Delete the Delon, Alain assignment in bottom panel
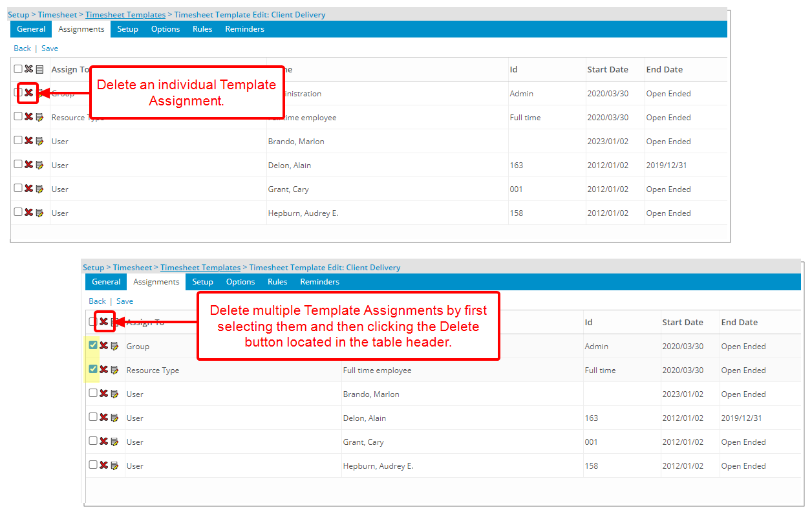Screen dimensions: 812x514 (103, 418)
